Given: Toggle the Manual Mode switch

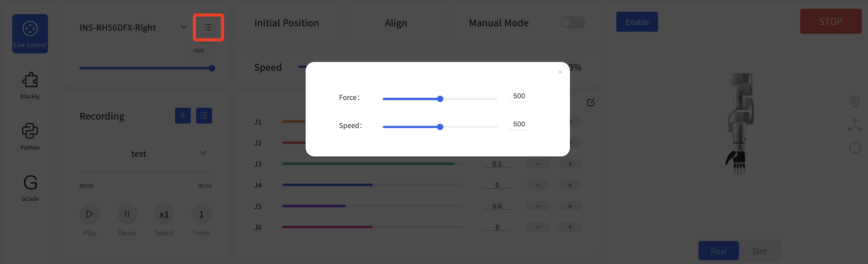Looking at the screenshot, I should pos(573,23).
